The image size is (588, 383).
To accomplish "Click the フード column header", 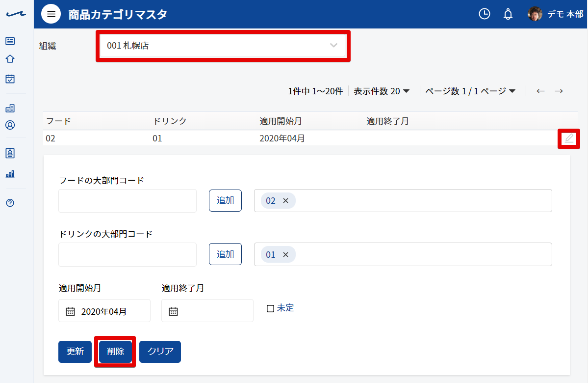I will pyautogui.click(x=58, y=121).
